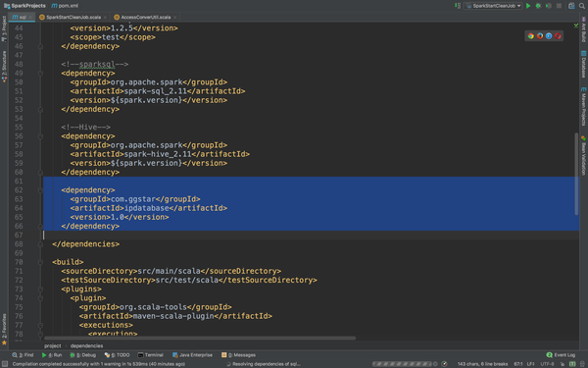Click the compilation completed status message

(99, 364)
